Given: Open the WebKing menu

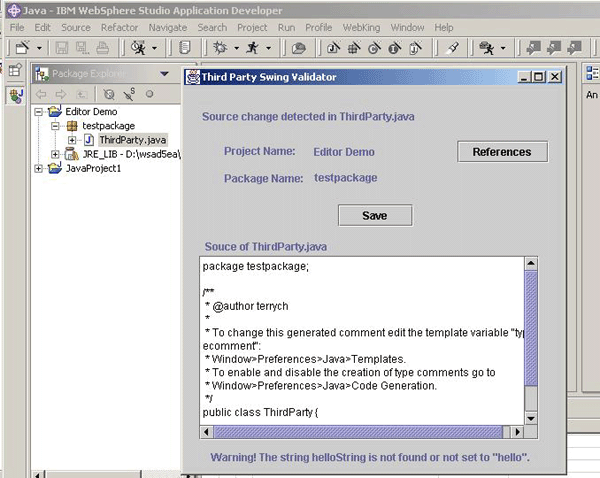Looking at the screenshot, I should point(361,28).
